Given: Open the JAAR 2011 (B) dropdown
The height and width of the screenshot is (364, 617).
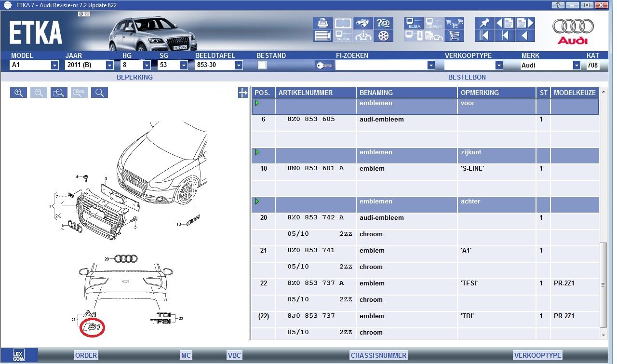Looking at the screenshot, I should pos(89,65).
